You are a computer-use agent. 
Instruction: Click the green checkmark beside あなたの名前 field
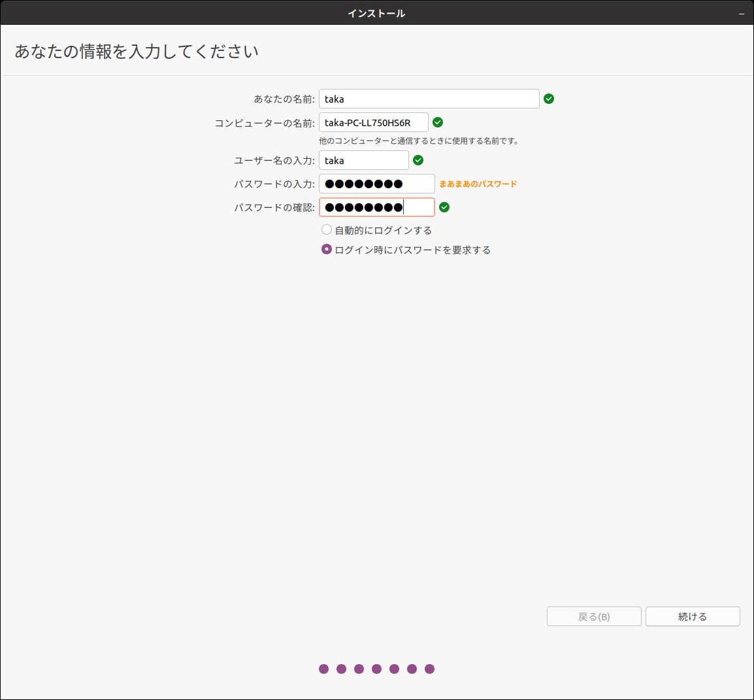click(x=548, y=99)
